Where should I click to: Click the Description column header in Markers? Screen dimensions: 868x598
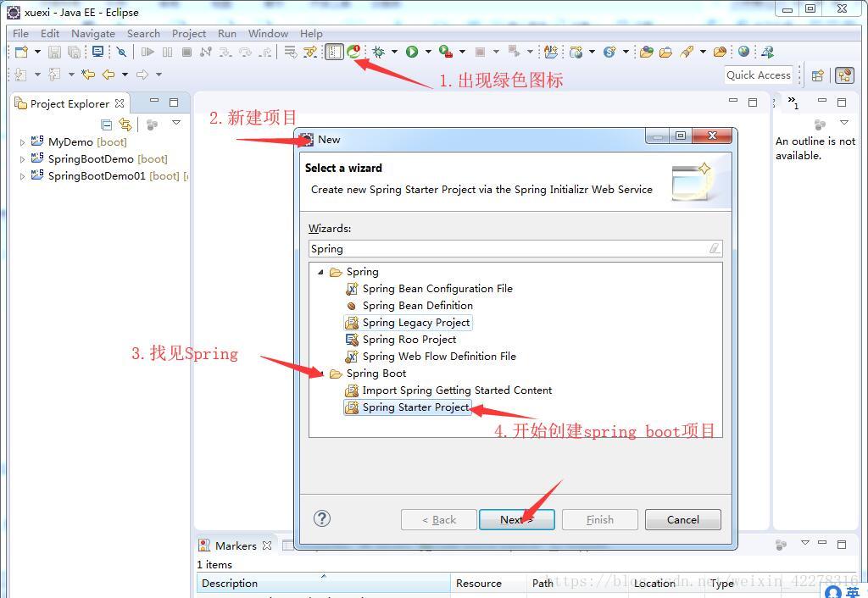(323, 584)
